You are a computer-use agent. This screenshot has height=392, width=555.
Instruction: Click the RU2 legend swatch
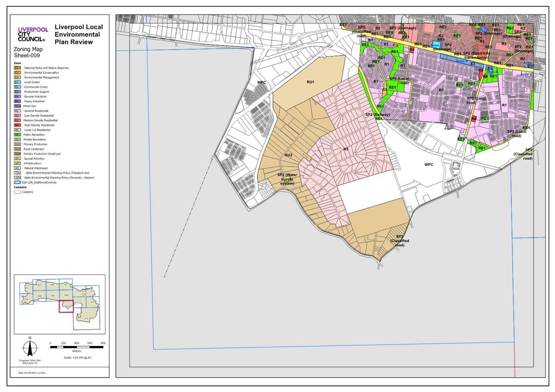17,149
